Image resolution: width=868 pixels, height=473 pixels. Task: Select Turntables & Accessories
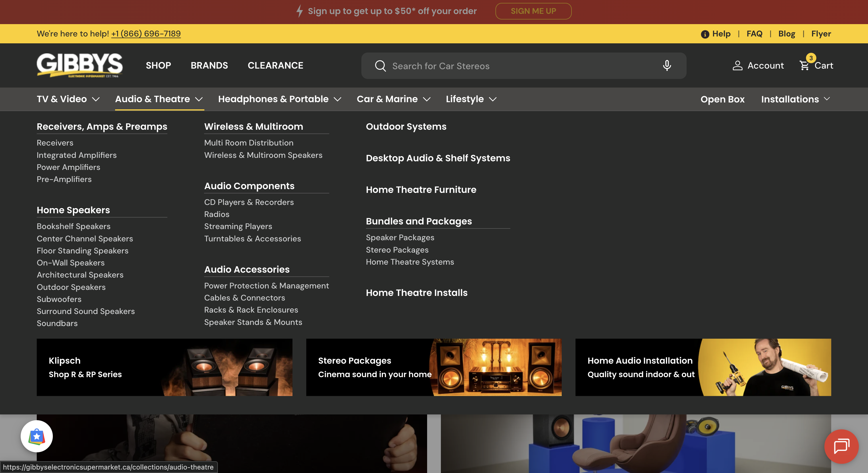point(252,239)
